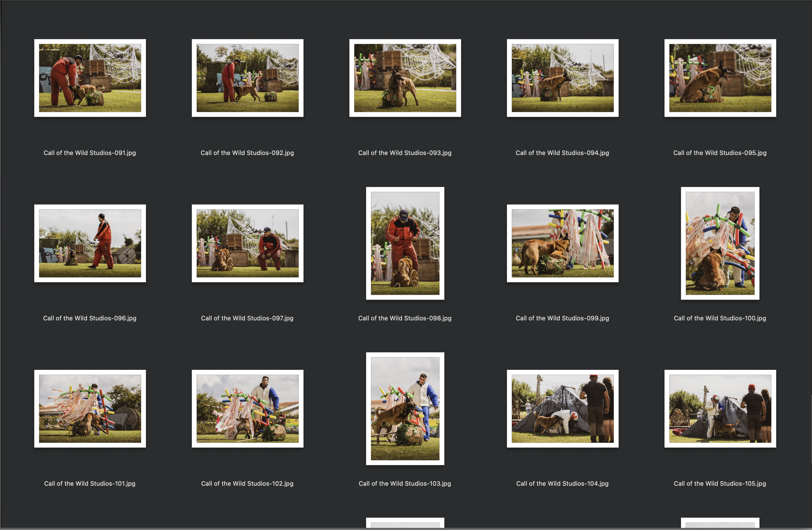Click portrait photo Call of the Wild Studios-100.jpg

[x=720, y=243]
